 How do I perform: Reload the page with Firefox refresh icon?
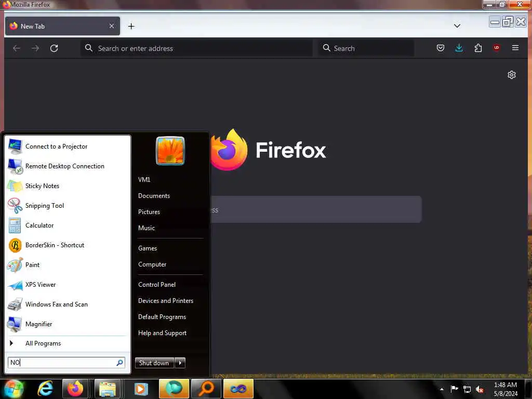tap(54, 48)
